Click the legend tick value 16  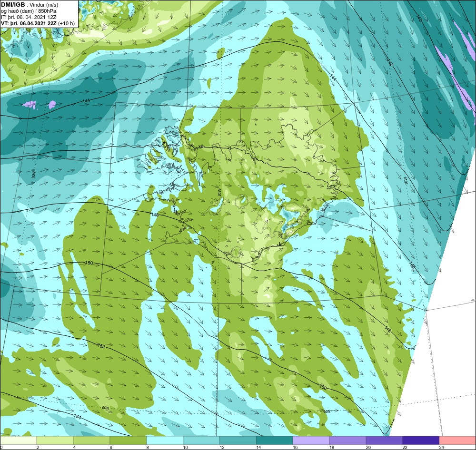(x=295, y=447)
